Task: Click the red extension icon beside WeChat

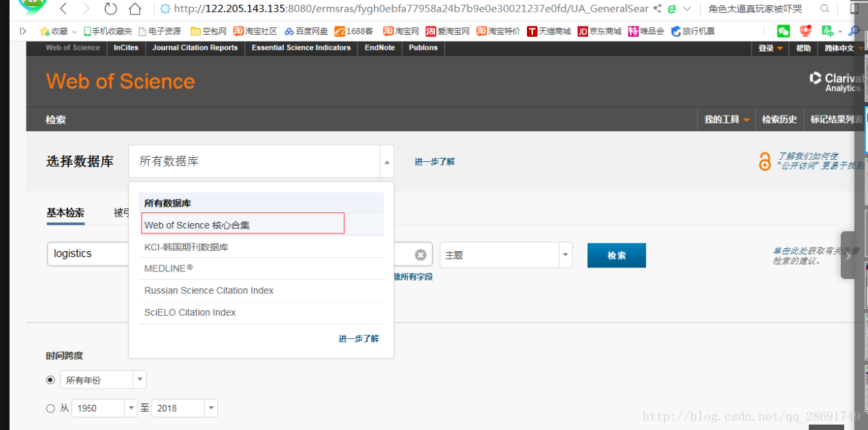Action: point(805,31)
